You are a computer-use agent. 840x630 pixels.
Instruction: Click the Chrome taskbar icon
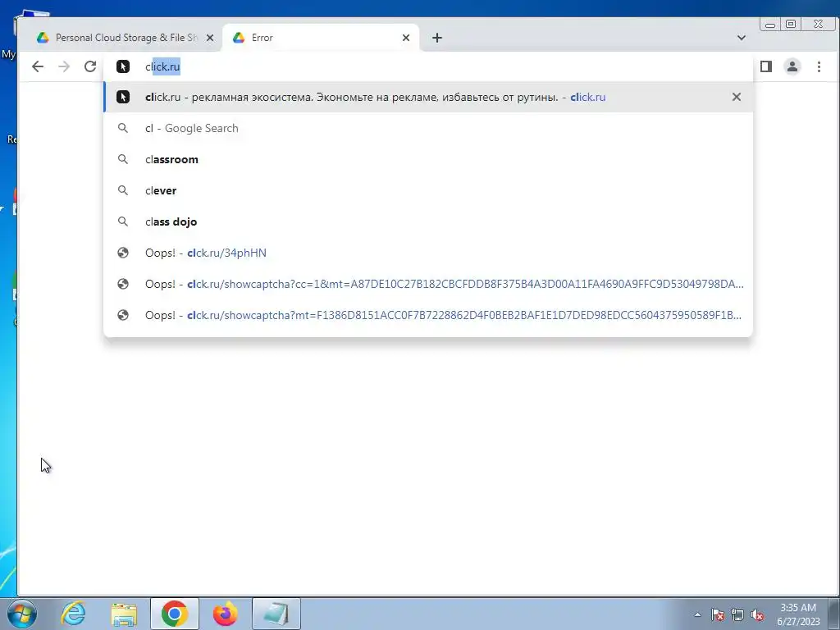pyautogui.click(x=175, y=614)
